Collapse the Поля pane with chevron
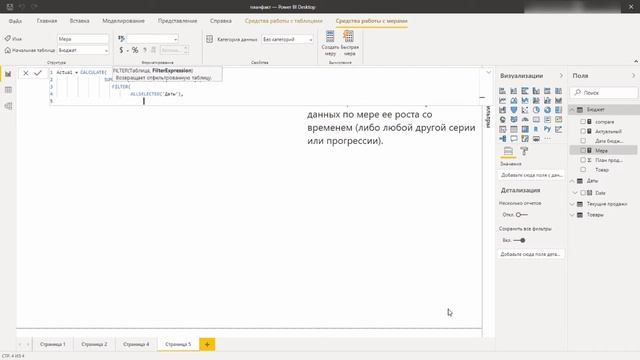This screenshot has width=640, height=360. coord(633,76)
